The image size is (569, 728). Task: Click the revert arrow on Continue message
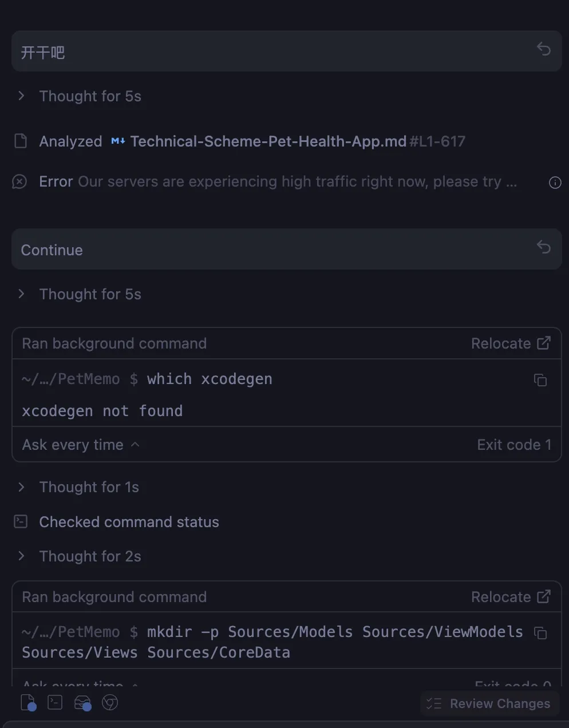pos(543,247)
